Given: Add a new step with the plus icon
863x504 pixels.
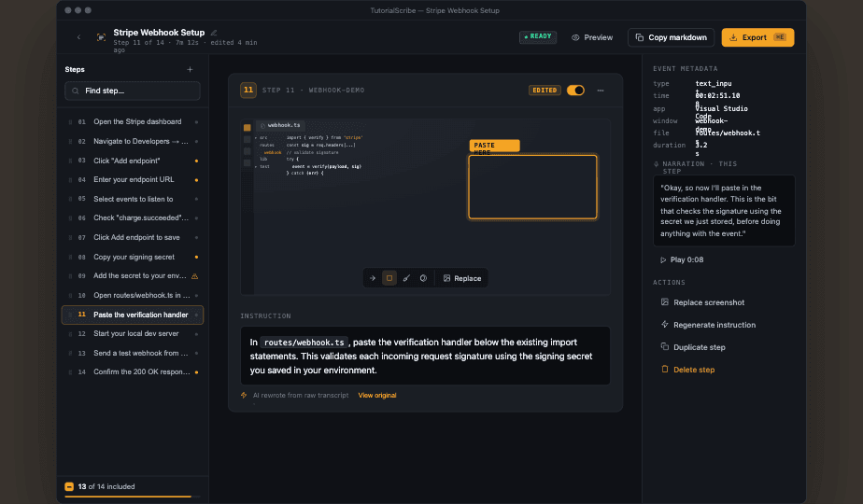Looking at the screenshot, I should click(190, 69).
